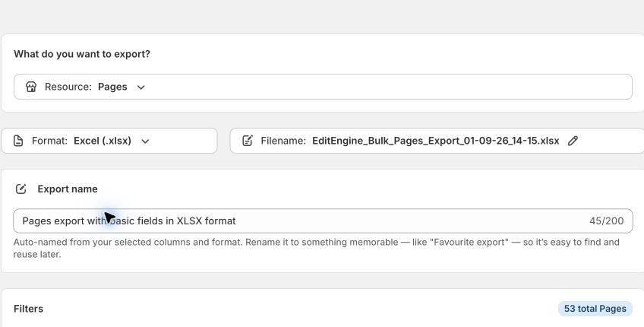Image resolution: width=644 pixels, height=327 pixels.
Task: Select the Excel (.xlsx) format value
Action: tap(103, 141)
